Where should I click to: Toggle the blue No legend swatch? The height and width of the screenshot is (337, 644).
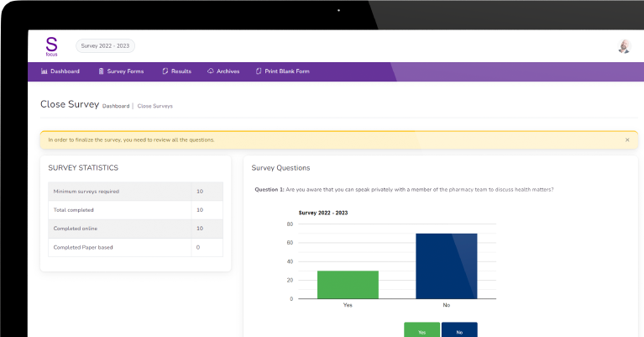click(459, 330)
